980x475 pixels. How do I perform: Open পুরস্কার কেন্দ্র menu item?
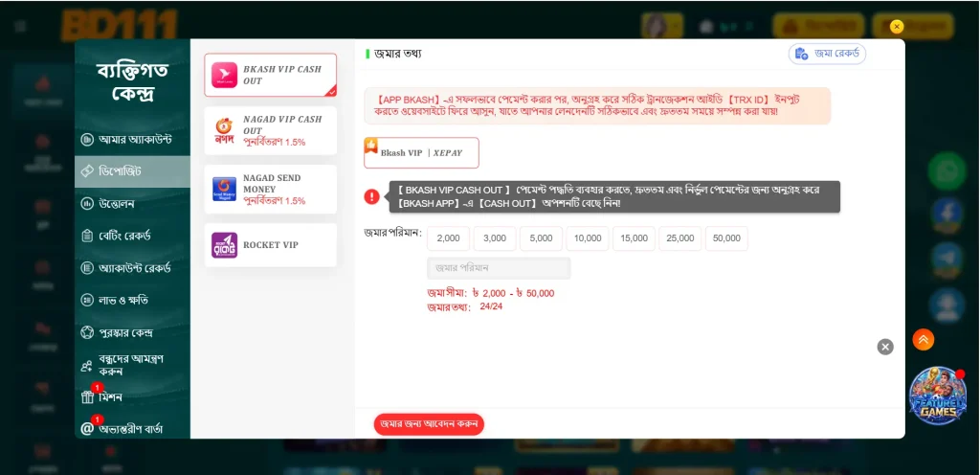[x=132, y=332]
